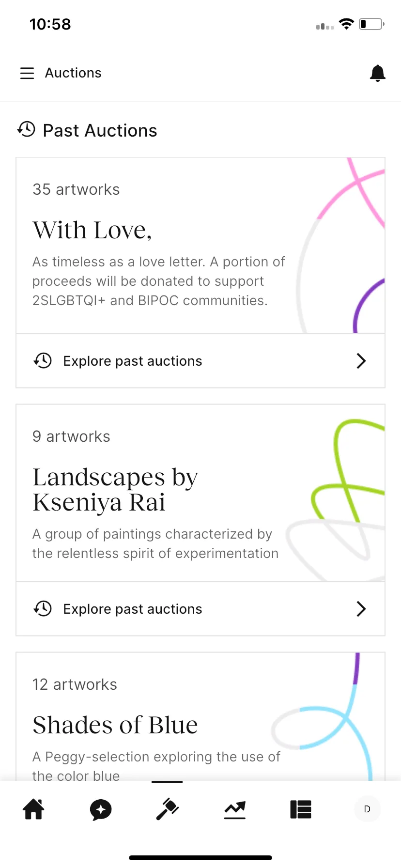Click the Past Auctions history clock icon
The width and height of the screenshot is (401, 868).
click(x=26, y=129)
